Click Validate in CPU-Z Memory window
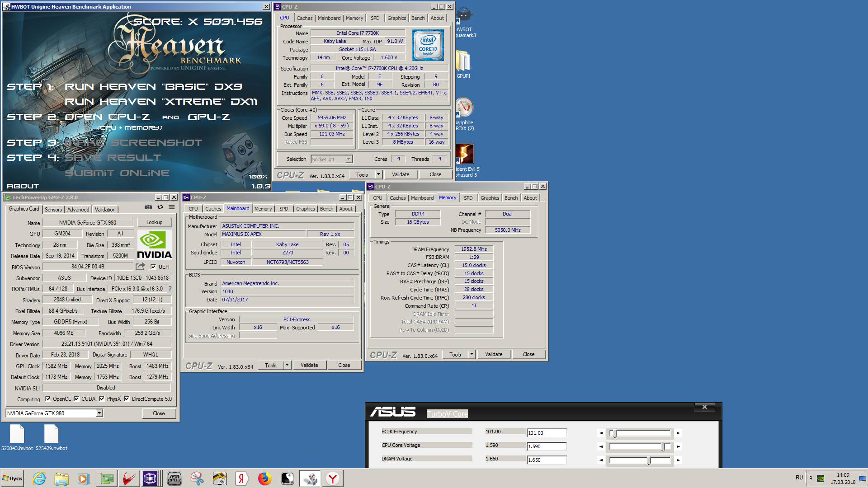This screenshot has height=488, width=868. tap(494, 354)
